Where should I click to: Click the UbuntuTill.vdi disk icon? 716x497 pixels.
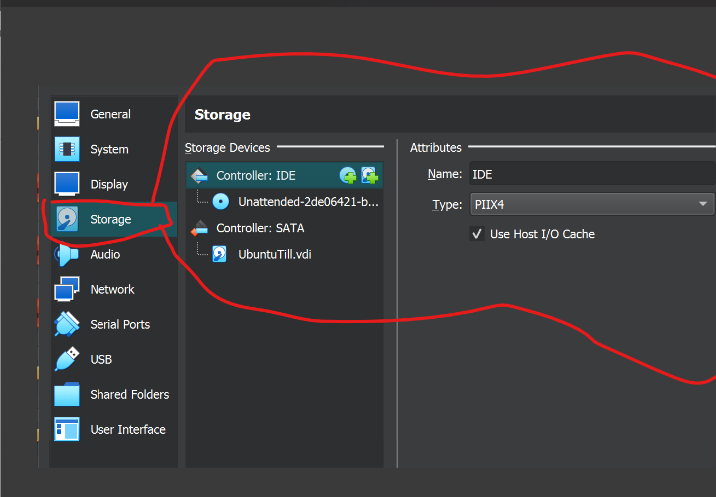(220, 254)
